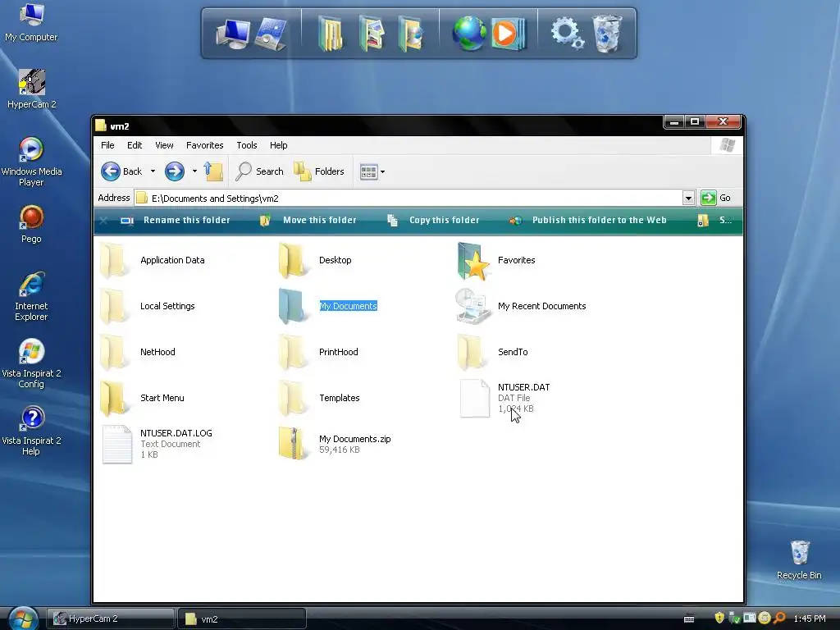840x630 pixels.
Task: Open the recycle bin icon in the dock
Action: pos(607,33)
